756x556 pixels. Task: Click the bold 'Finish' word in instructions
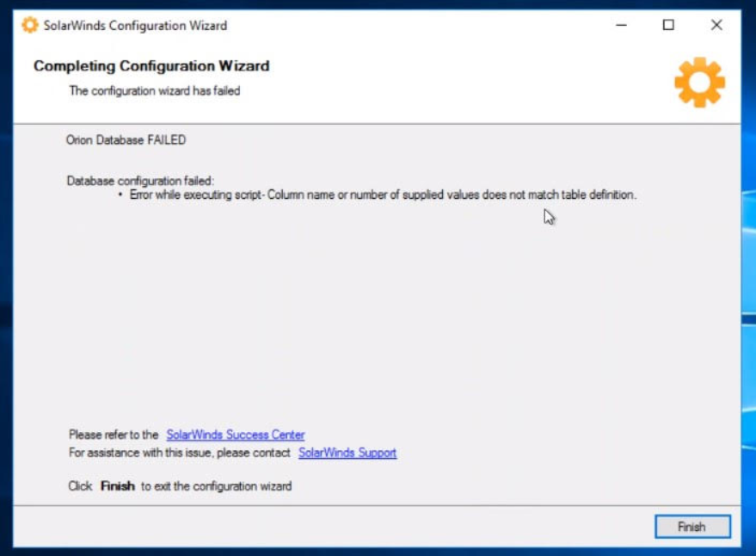(x=118, y=486)
